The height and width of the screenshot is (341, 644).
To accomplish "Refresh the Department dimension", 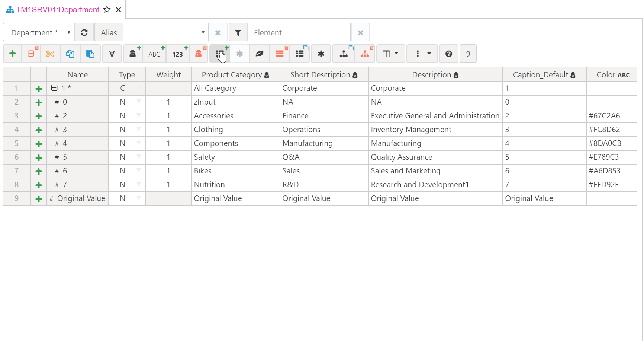I will pyautogui.click(x=84, y=32).
